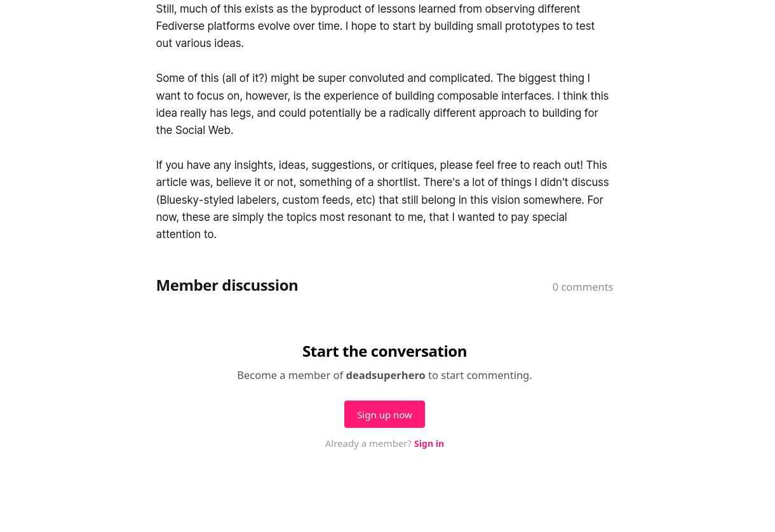The width and height of the screenshot is (775, 532).
Task: Click the 'Become a member of' text
Action: click(290, 375)
